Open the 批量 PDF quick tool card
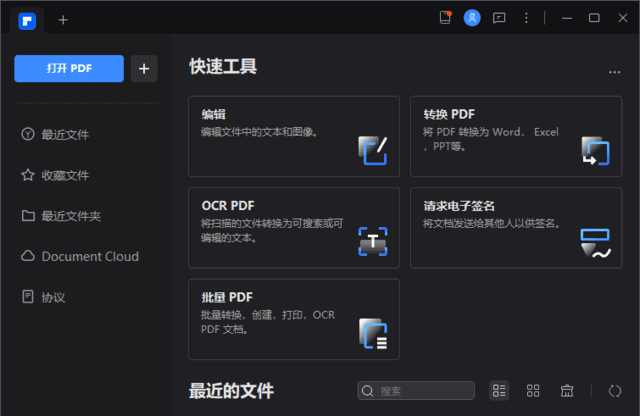This screenshot has height=416, width=640. coord(294,319)
